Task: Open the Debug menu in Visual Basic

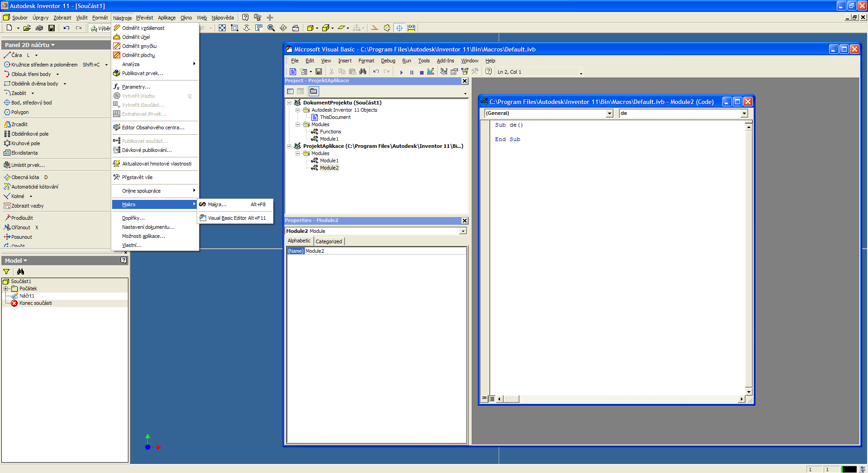Action: point(388,61)
